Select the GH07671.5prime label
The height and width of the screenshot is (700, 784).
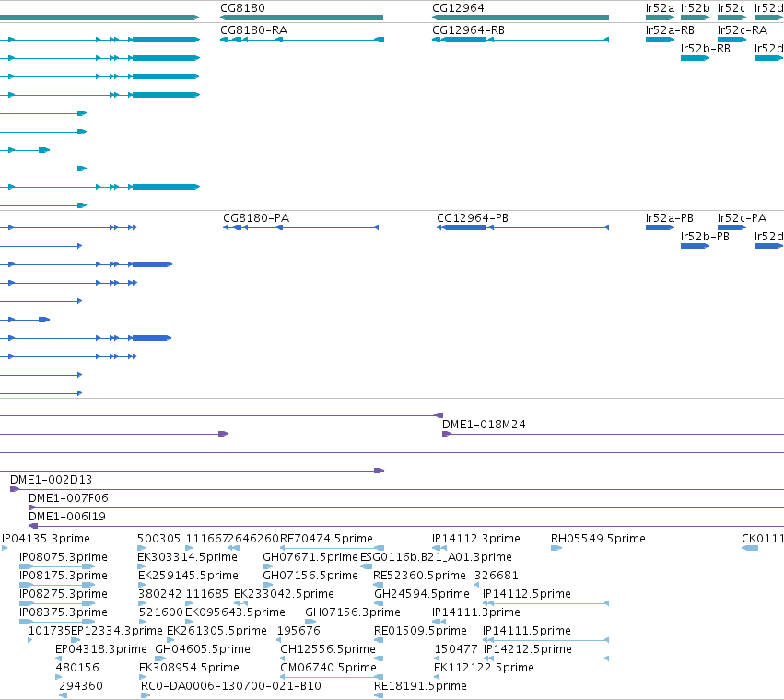click(x=310, y=557)
